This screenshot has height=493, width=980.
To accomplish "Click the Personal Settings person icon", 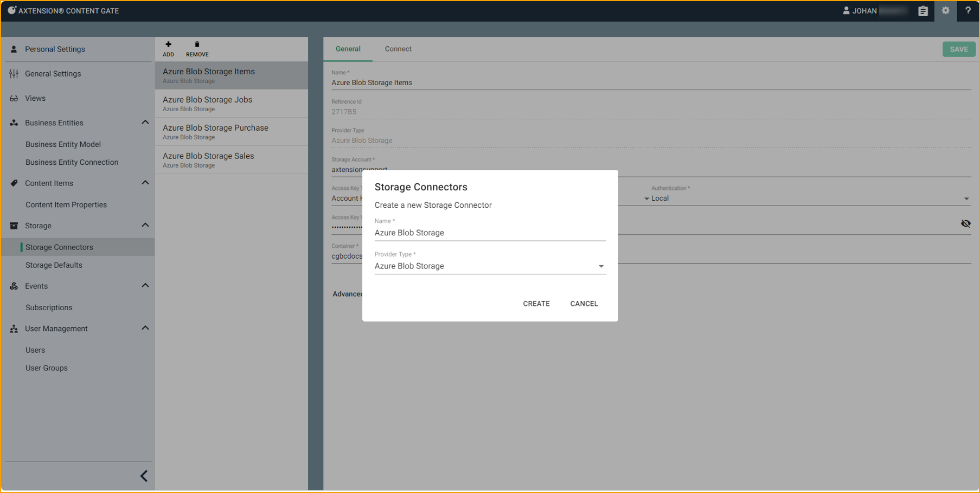I will click(x=14, y=49).
